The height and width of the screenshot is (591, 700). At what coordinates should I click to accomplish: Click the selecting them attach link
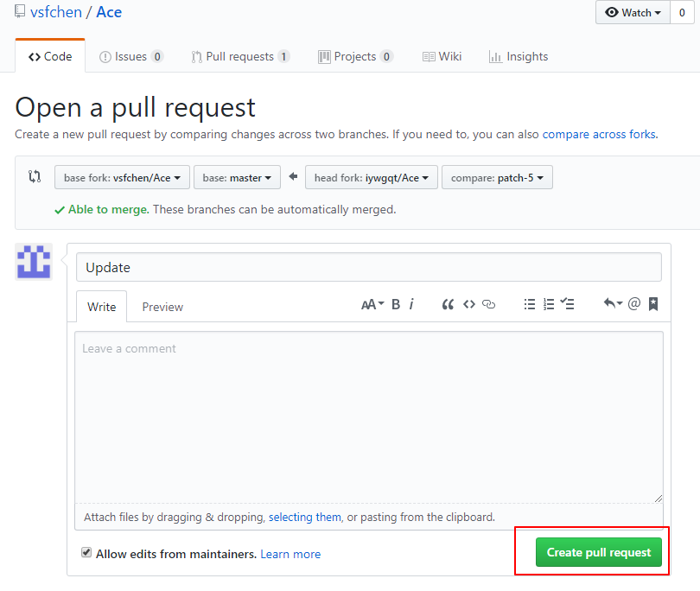tap(305, 517)
